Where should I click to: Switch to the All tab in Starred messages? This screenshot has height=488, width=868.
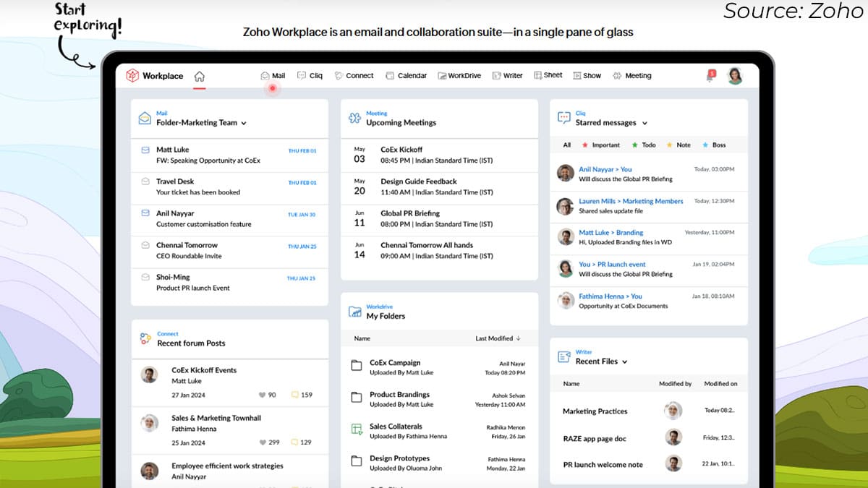[x=566, y=145]
